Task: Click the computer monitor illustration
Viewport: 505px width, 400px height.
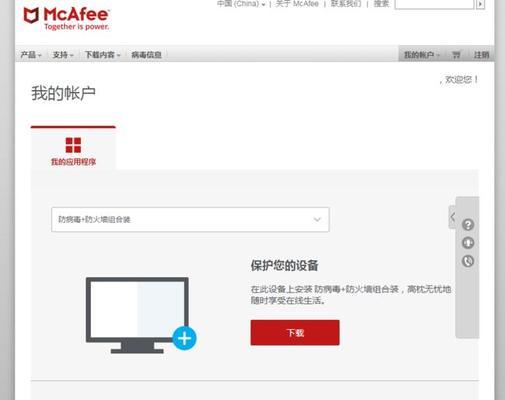Action: (137, 315)
